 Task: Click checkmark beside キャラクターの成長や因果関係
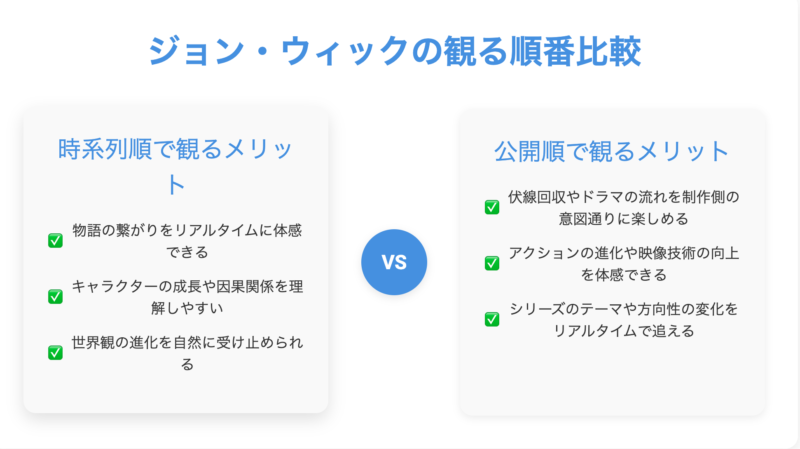(55, 296)
